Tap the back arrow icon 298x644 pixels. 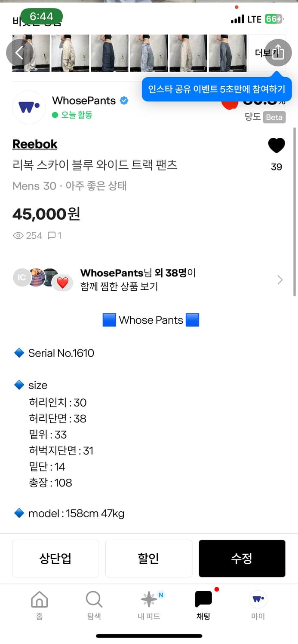click(x=19, y=52)
